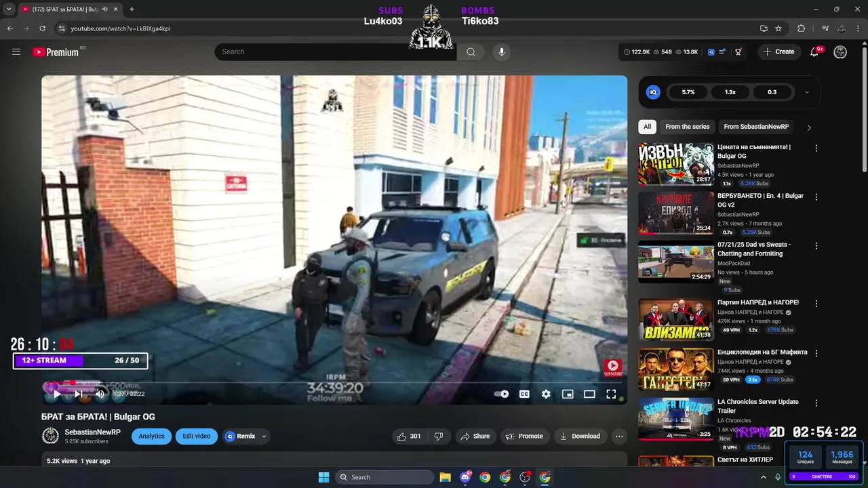
Task: Open options for Партия НАПРЕД и НАГОРЕ video
Action: 816,304
